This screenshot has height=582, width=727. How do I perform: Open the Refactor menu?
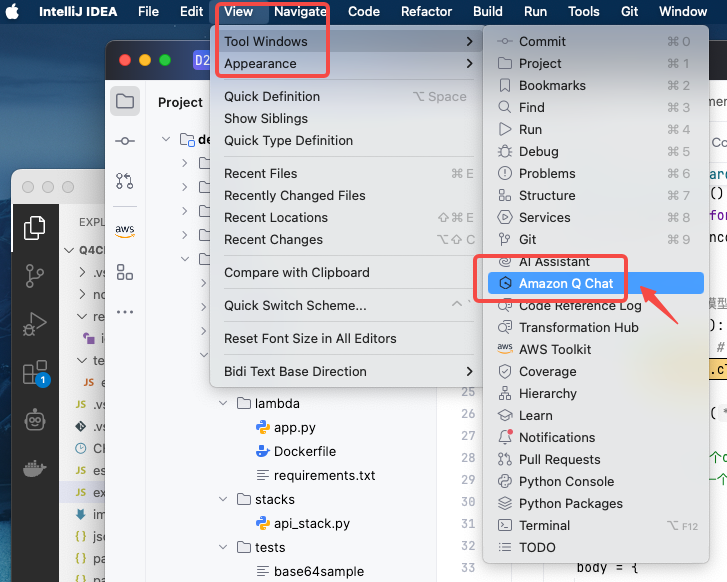pos(426,12)
